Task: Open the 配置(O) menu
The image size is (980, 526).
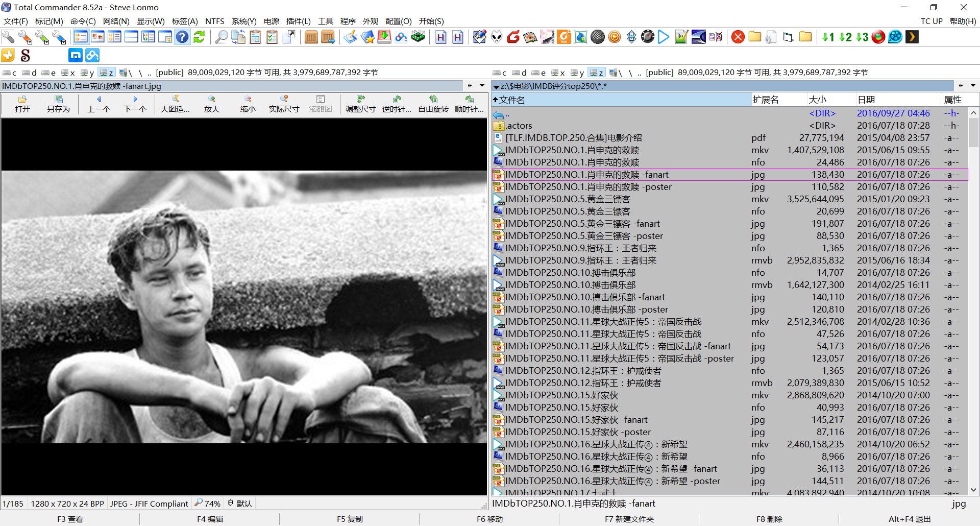Action: [x=399, y=21]
